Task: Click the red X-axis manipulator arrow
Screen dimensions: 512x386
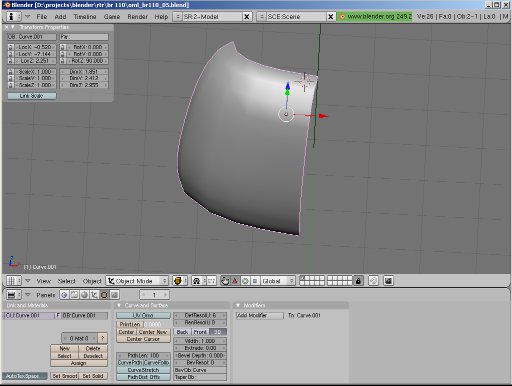Action: (323, 116)
